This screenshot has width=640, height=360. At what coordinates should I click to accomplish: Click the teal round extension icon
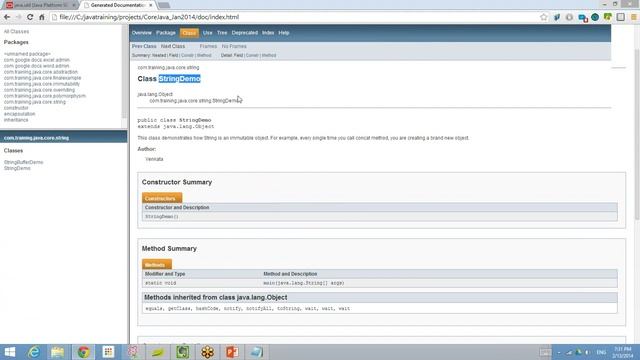(x=595, y=17)
